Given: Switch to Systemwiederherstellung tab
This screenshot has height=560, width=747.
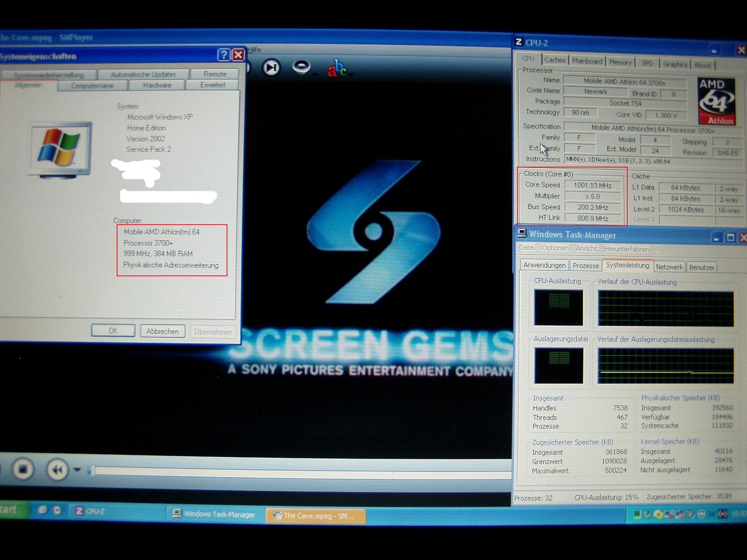Looking at the screenshot, I should pos(49,75).
